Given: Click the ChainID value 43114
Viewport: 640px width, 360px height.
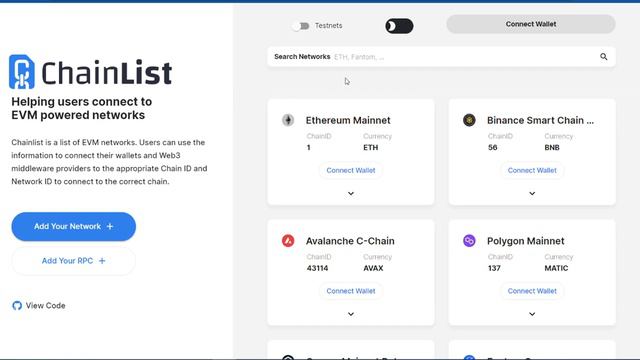Looking at the screenshot, I should click(317, 268).
